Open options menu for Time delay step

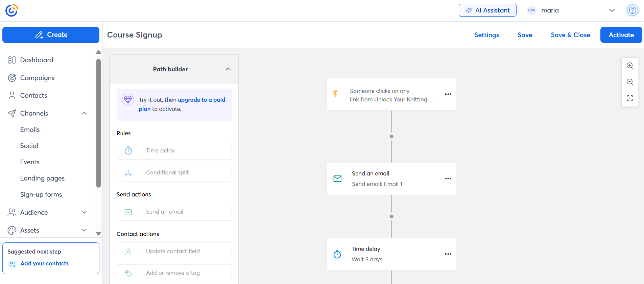pyautogui.click(x=448, y=254)
